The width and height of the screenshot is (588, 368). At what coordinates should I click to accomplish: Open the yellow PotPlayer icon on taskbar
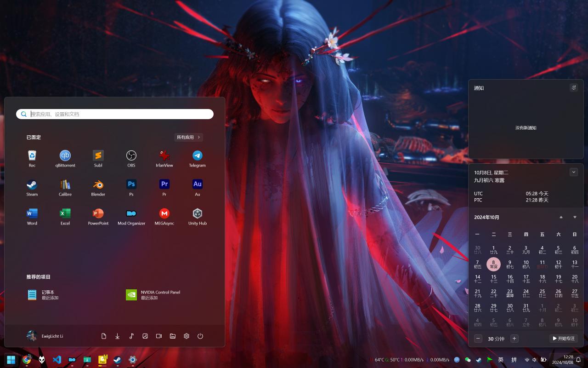(x=102, y=360)
